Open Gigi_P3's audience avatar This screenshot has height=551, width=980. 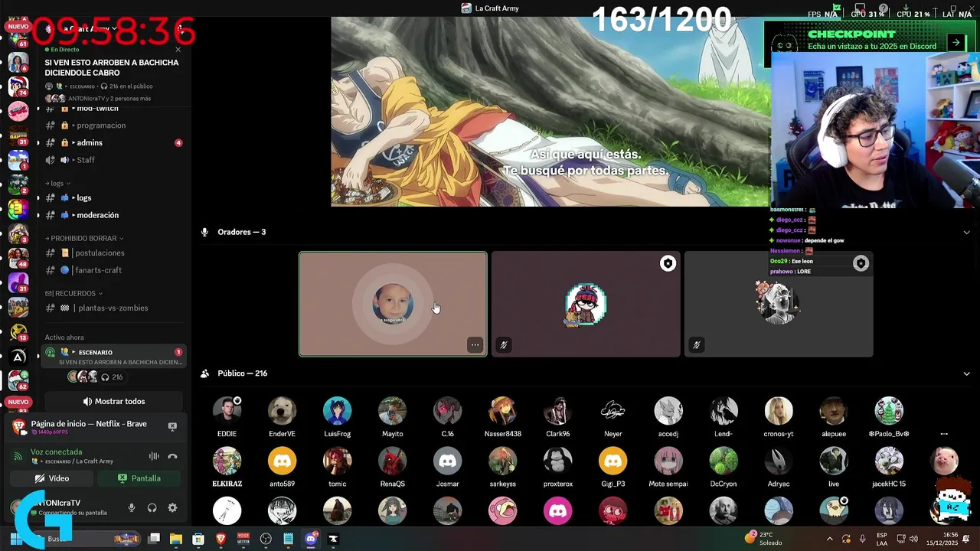612,461
